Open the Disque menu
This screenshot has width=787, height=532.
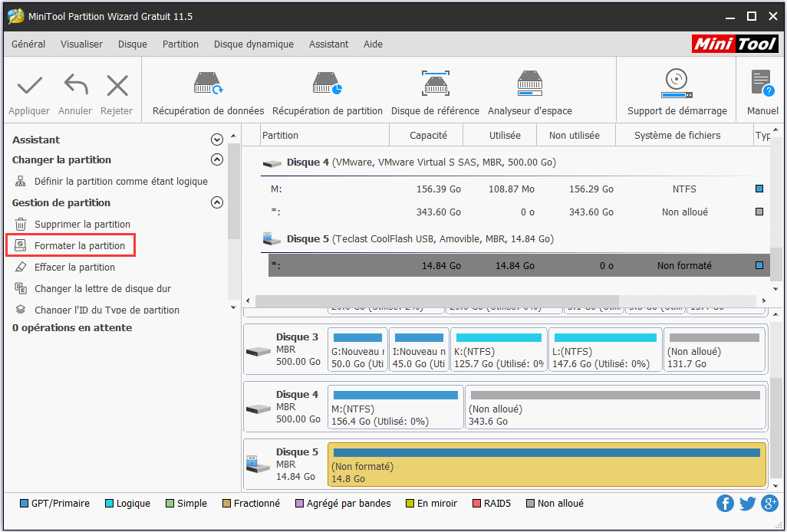coord(133,44)
